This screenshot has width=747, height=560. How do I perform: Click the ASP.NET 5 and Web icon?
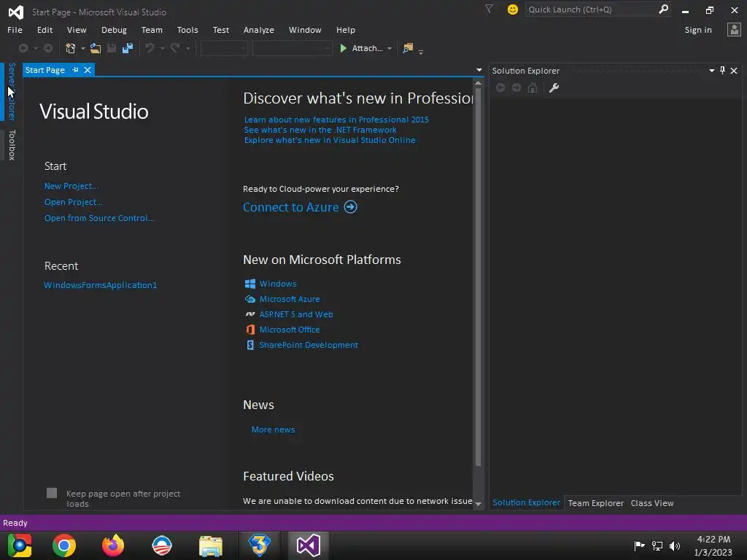click(250, 314)
